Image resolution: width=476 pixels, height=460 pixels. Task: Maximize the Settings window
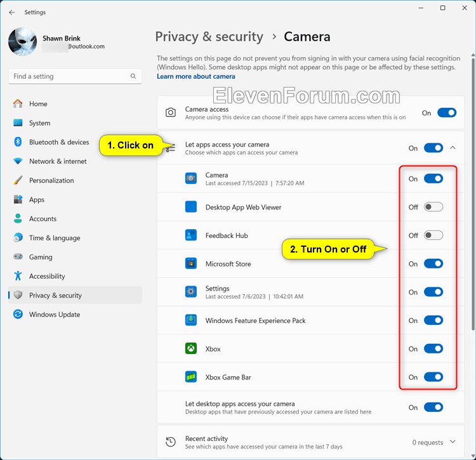tap(442, 8)
